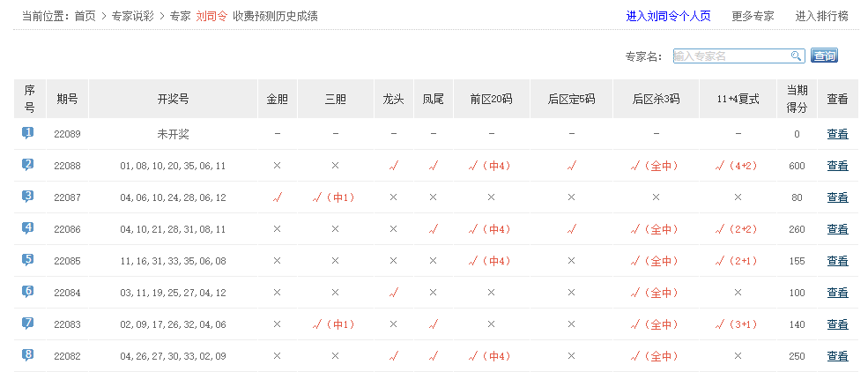
Task: Type in the 输入专家名 search field
Action: coord(731,56)
